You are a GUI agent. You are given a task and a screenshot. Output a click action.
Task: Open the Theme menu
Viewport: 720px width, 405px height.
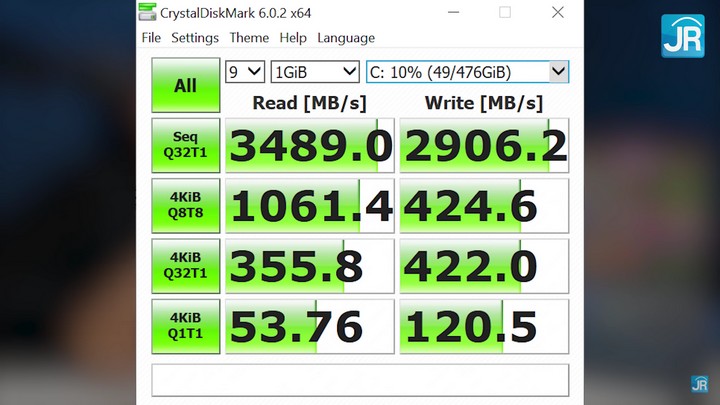(249, 38)
